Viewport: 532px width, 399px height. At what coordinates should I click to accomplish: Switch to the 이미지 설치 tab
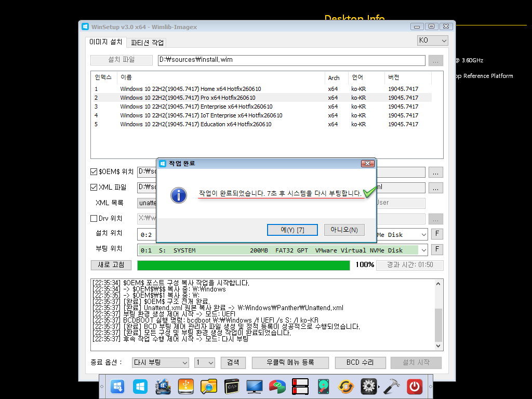(105, 42)
